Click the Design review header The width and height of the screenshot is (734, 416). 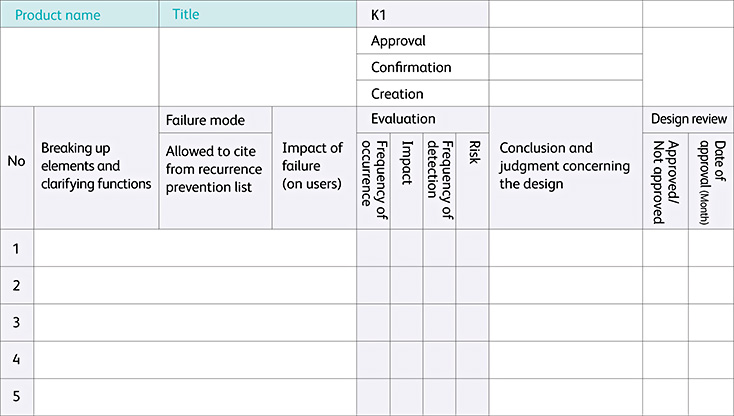(x=688, y=119)
